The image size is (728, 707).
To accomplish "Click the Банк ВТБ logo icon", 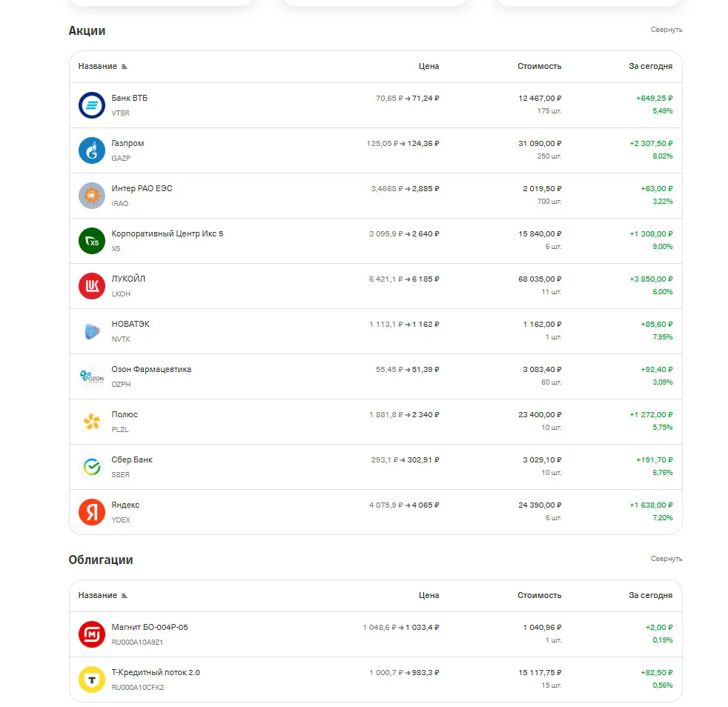I will (92, 105).
